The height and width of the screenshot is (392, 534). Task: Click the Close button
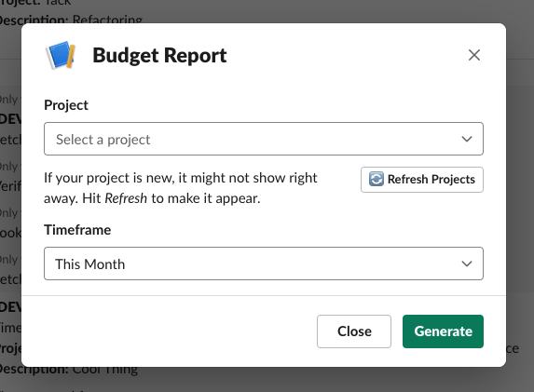click(354, 331)
